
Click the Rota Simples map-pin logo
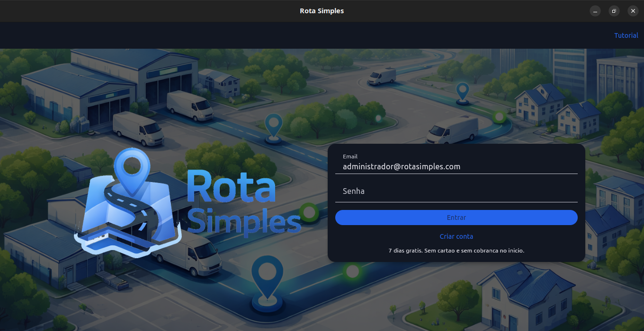(131, 170)
